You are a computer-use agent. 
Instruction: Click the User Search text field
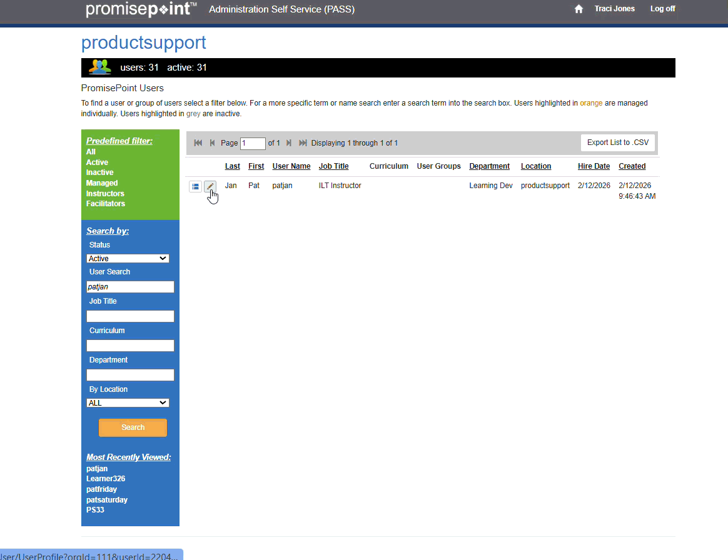[x=130, y=287]
